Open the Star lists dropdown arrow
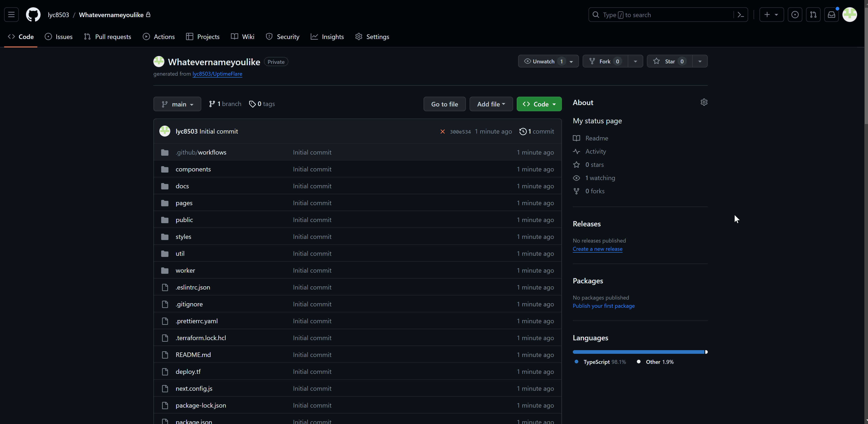This screenshot has height=424, width=868. tap(700, 61)
